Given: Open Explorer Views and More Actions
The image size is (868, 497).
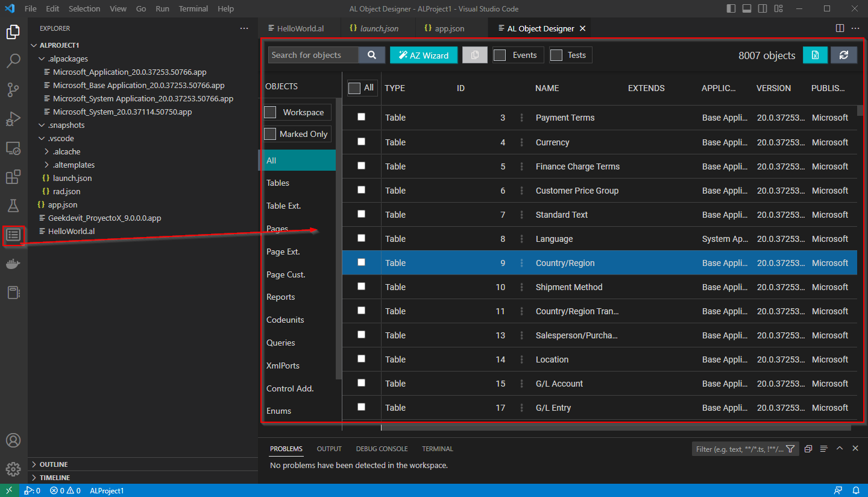Looking at the screenshot, I should 244,28.
